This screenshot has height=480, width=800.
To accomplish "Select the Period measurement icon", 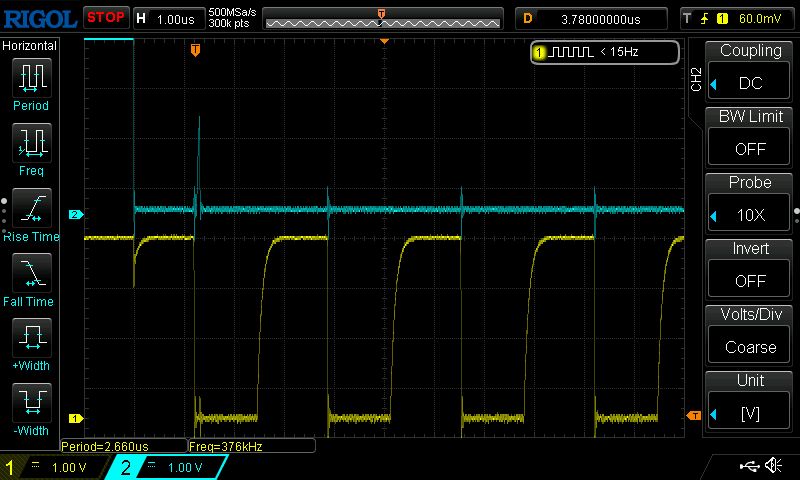I will pos(32,78).
